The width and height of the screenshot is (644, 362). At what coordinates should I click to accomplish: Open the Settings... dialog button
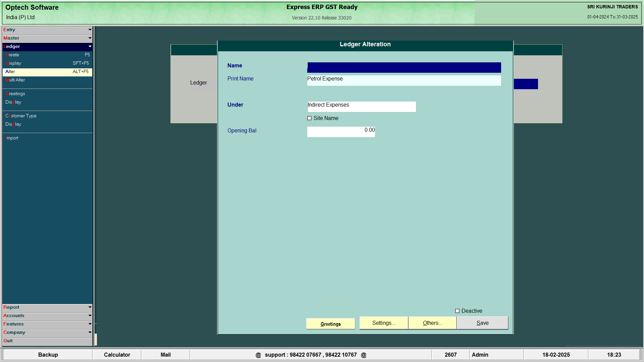point(384,323)
